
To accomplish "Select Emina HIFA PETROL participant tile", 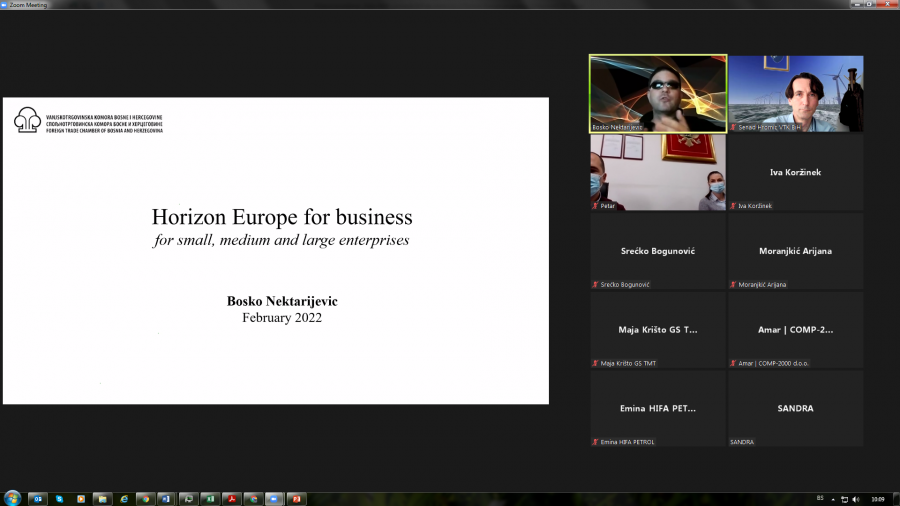I will click(x=658, y=408).
